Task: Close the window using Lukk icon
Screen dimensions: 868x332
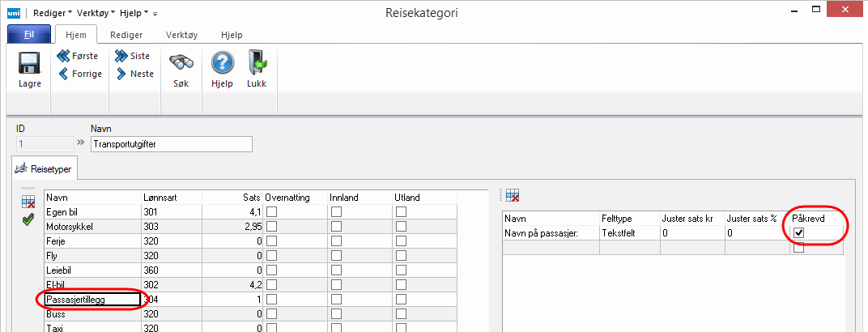Action: pyautogui.click(x=257, y=65)
